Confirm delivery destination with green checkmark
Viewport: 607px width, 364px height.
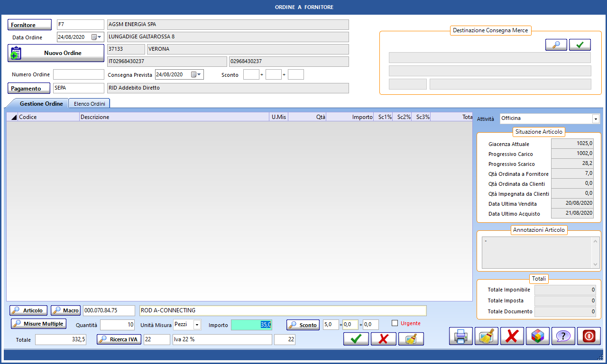(x=579, y=45)
